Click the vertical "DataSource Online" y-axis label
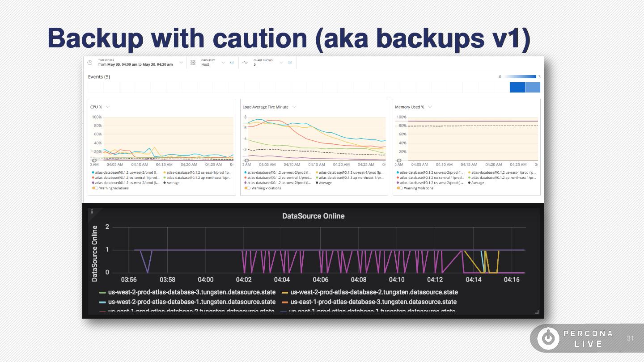Screen dimensions: 644x362 click(x=94, y=253)
